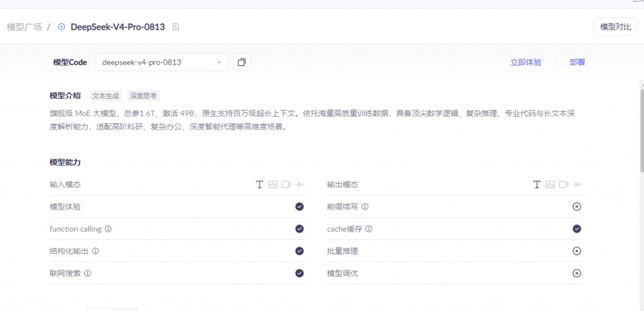
Task: Click the 文本生成 tag
Action: (x=106, y=96)
